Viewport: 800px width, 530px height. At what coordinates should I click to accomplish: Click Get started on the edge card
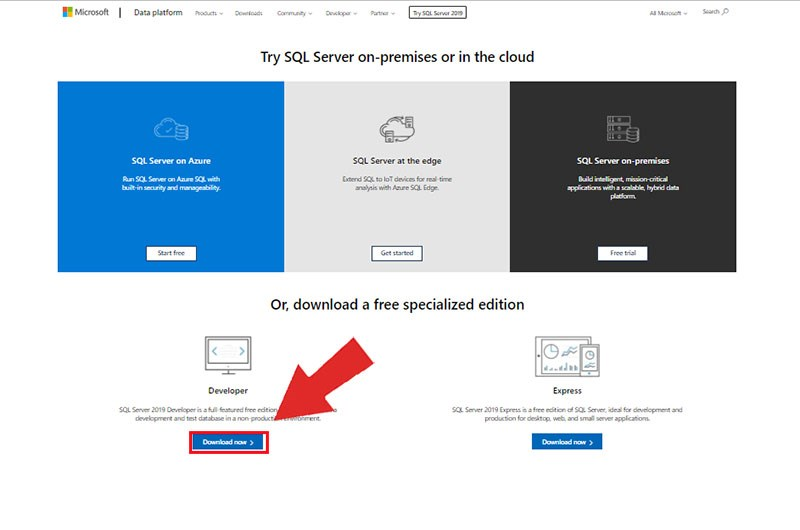(x=396, y=253)
